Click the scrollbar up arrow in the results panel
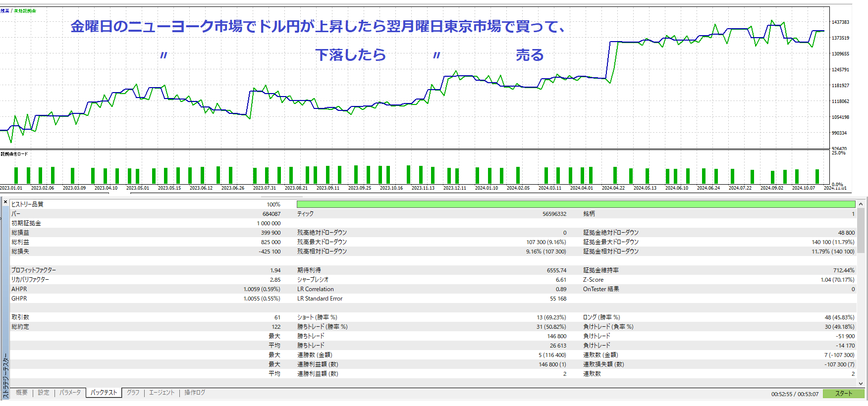This screenshot has width=868, height=406. point(861,204)
